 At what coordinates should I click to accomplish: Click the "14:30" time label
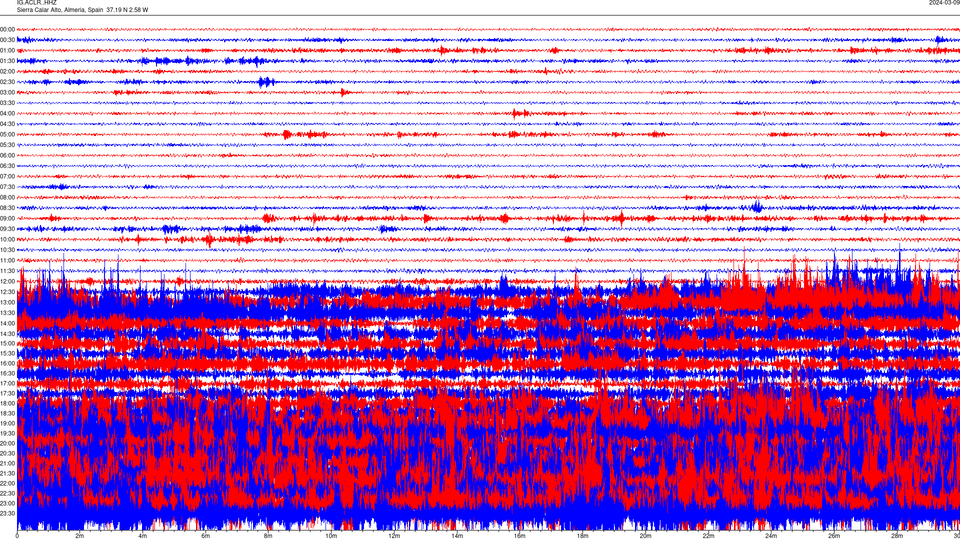(7, 334)
